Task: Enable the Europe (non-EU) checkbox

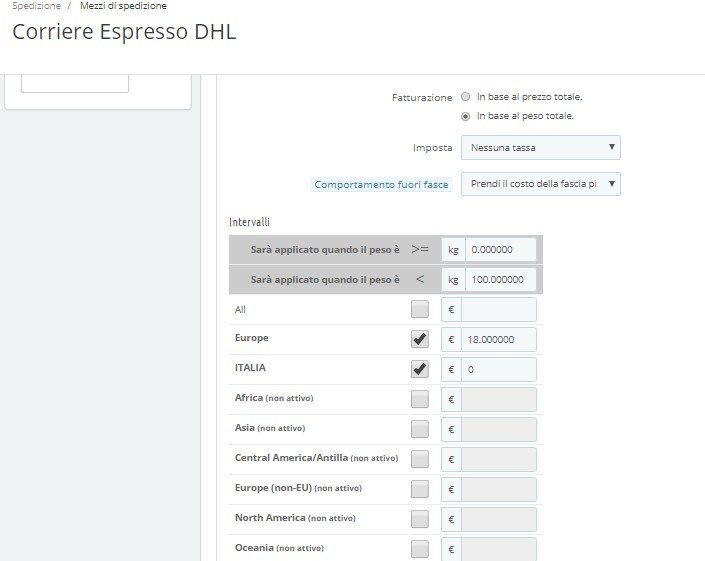Action: (419, 489)
